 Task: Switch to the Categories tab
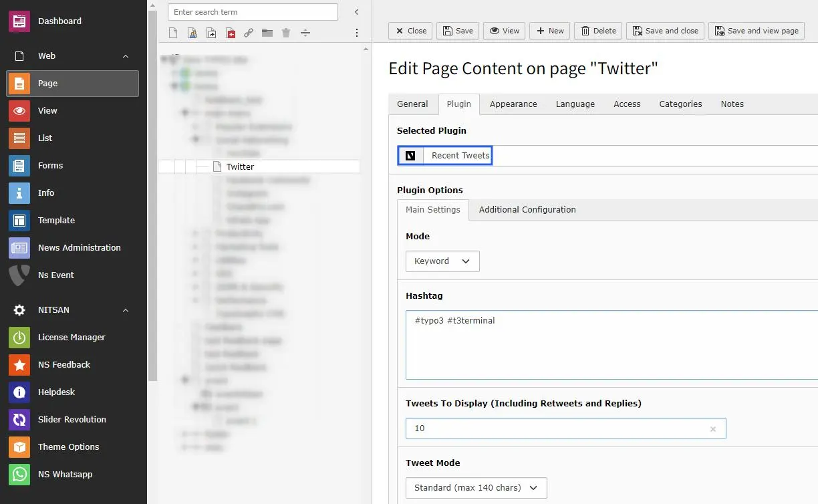point(680,104)
